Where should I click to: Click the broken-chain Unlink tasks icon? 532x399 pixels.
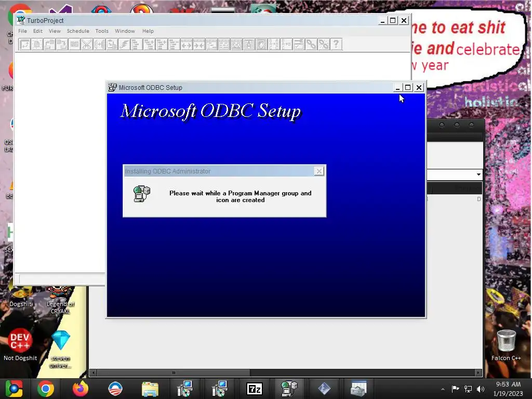324,45
